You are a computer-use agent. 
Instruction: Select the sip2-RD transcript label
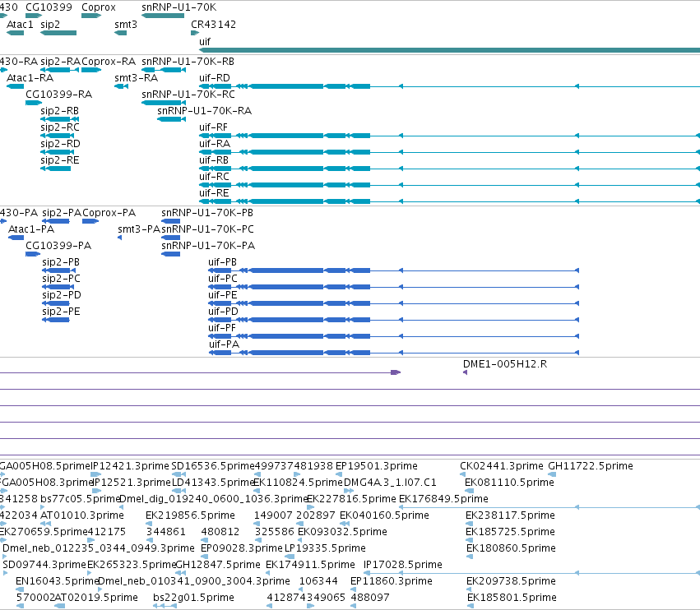click(x=60, y=144)
